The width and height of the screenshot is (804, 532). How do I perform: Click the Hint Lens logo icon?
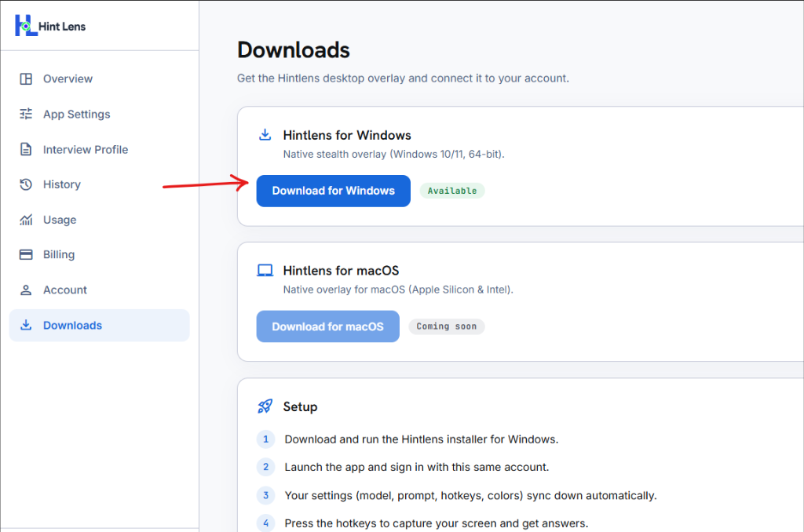coord(26,26)
